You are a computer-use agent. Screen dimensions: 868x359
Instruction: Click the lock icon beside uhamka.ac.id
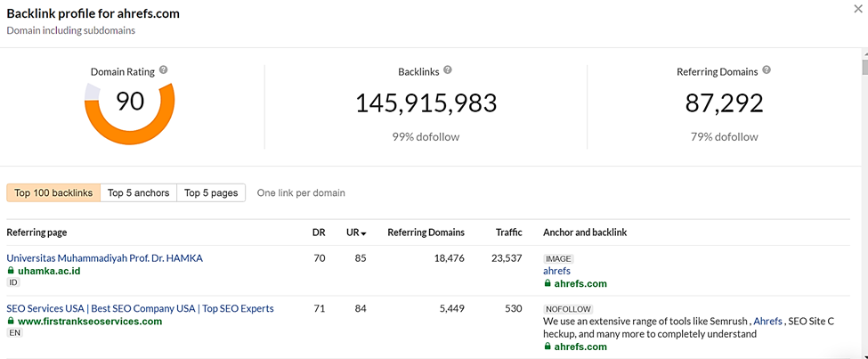pos(11,270)
